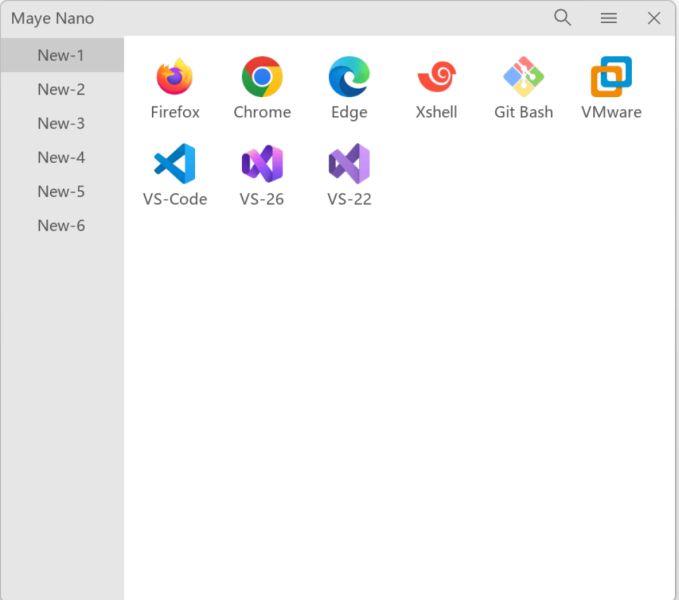Image resolution: width=679 pixels, height=600 pixels.
Task: Open the hamburger menu
Action: coord(608,18)
